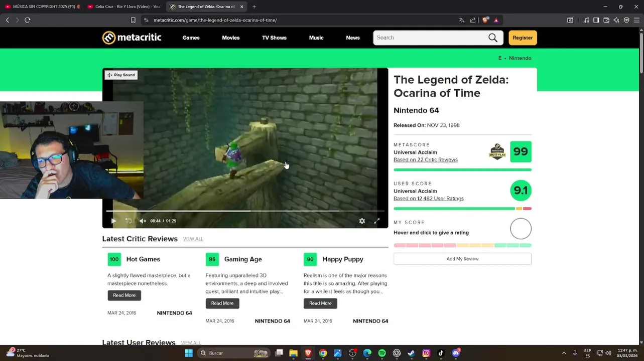Open the Windows Start menu
The width and height of the screenshot is (644, 361).
188,353
